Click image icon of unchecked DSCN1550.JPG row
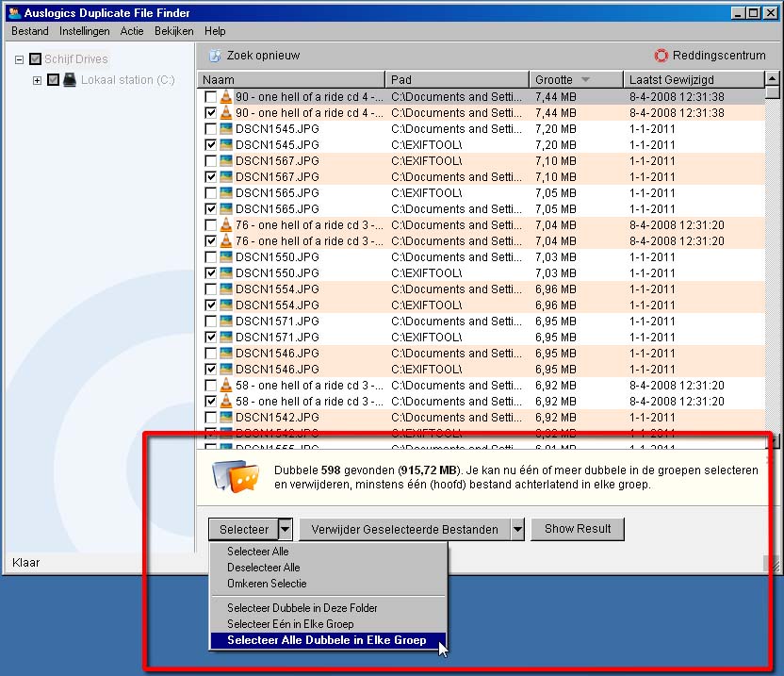Screen dimensions: 784x676 point(226,256)
